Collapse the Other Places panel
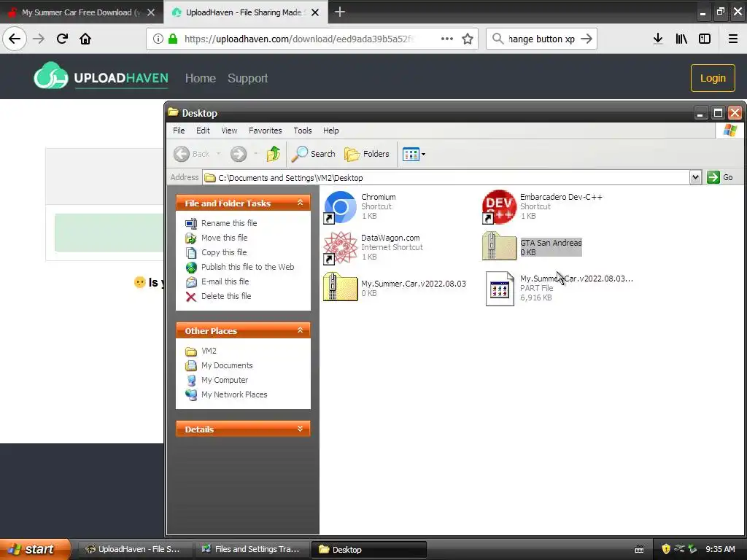Screen dimensions: 747x560 [300, 330]
